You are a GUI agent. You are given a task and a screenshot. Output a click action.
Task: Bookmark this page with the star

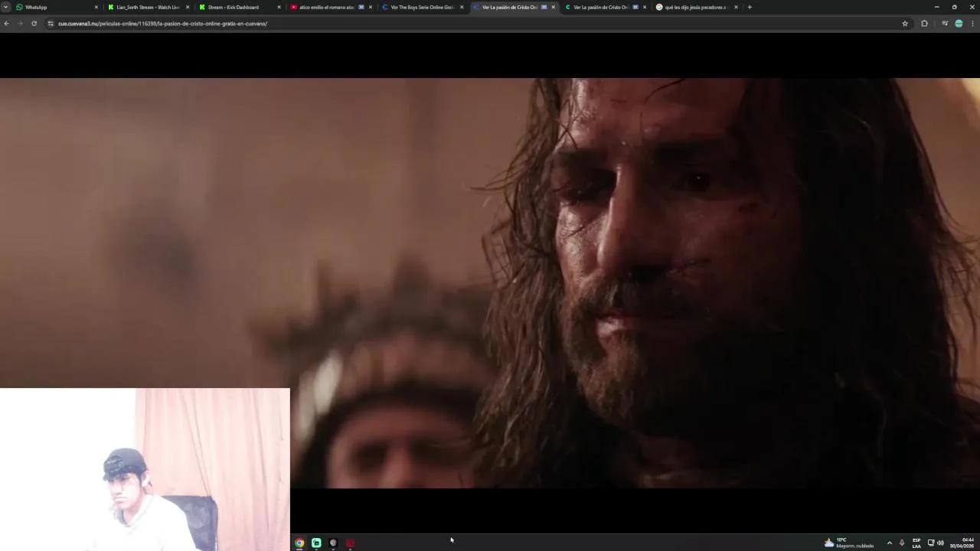tap(905, 24)
